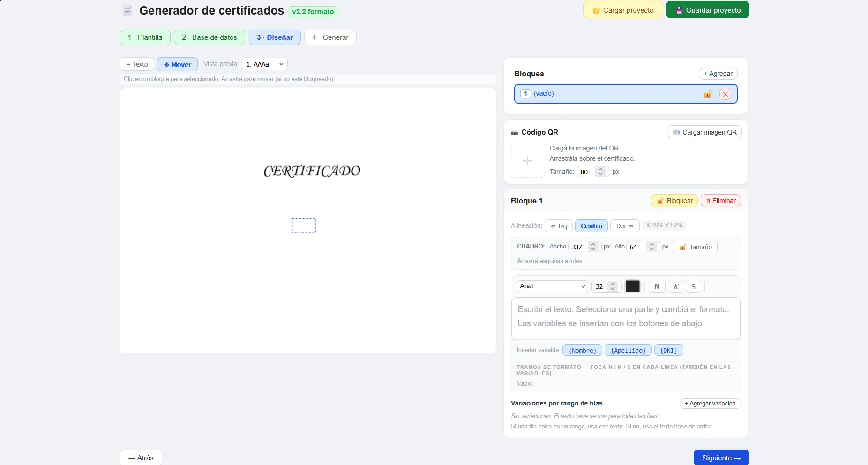Click the v2.2 formato version badge
Screen dimensions: 868x465
pyautogui.click(x=313, y=12)
